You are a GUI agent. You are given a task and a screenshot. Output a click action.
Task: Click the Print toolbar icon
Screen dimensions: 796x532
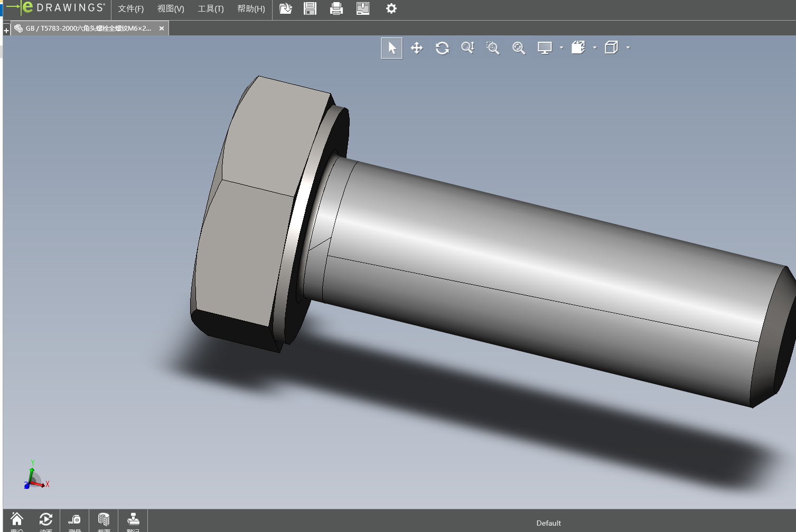pyautogui.click(x=336, y=8)
